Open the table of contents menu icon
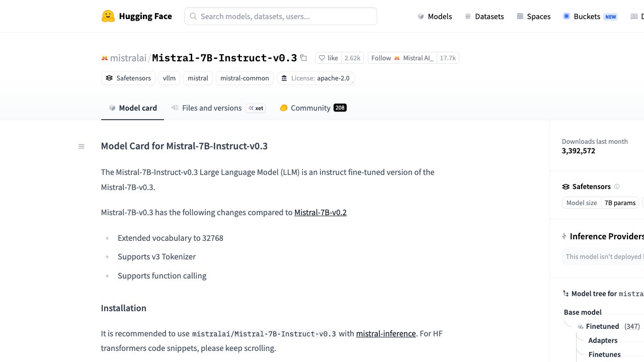The height and width of the screenshot is (362, 644). point(82,146)
